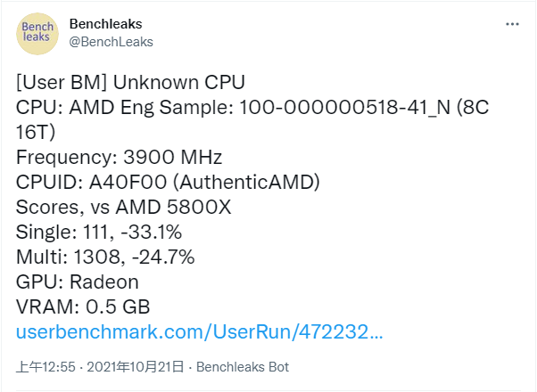
Task: Click the Frequency 3900 MHz line
Action: point(119,158)
